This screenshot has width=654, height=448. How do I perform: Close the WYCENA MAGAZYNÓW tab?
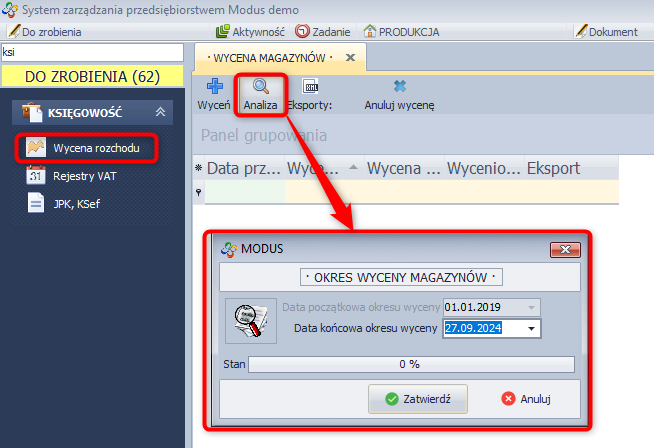(350, 58)
